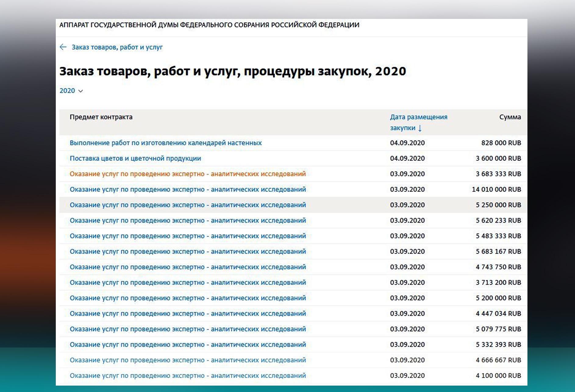Image resolution: width=575 pixels, height=392 pixels.
Task: Open the 2020 year dropdown
Action: point(71,91)
